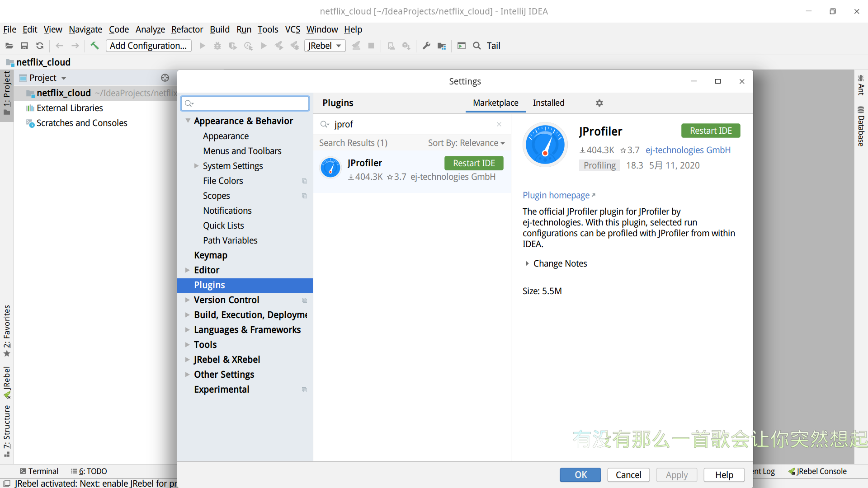Click the Stop square icon in toolbar
The image size is (868, 488).
[x=371, y=46]
